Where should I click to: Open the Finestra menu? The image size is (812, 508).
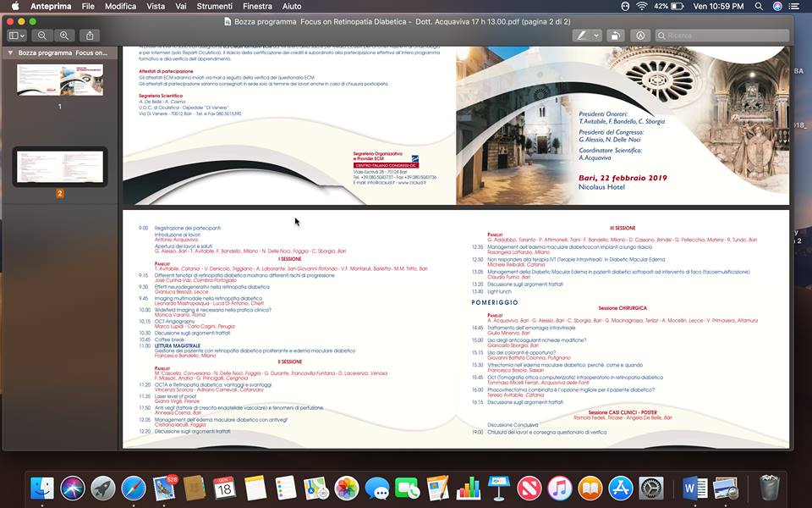[x=257, y=6]
